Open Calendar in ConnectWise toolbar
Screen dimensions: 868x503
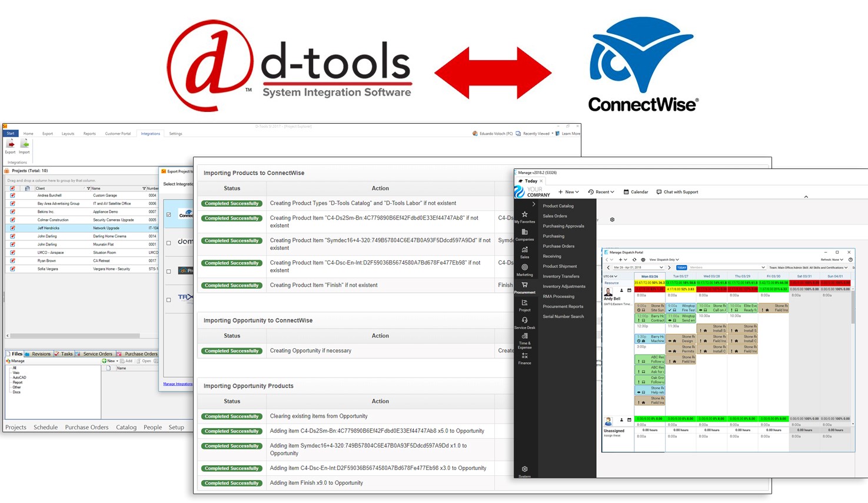click(x=636, y=192)
